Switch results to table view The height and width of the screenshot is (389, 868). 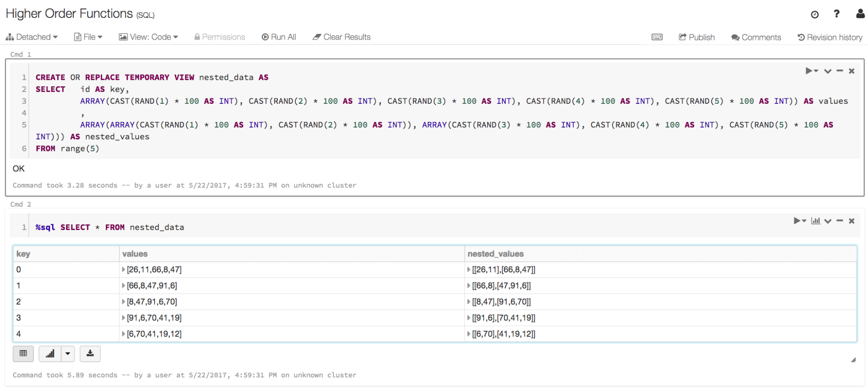pos(23,354)
